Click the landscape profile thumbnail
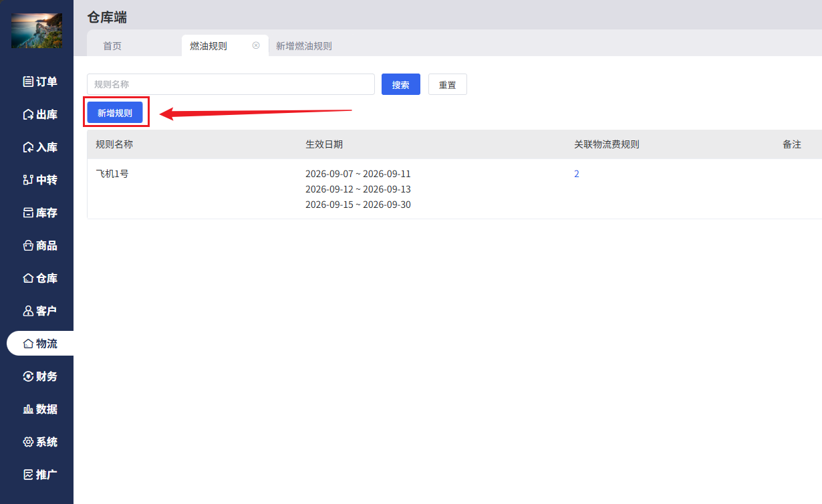822x504 pixels. pyautogui.click(x=37, y=31)
